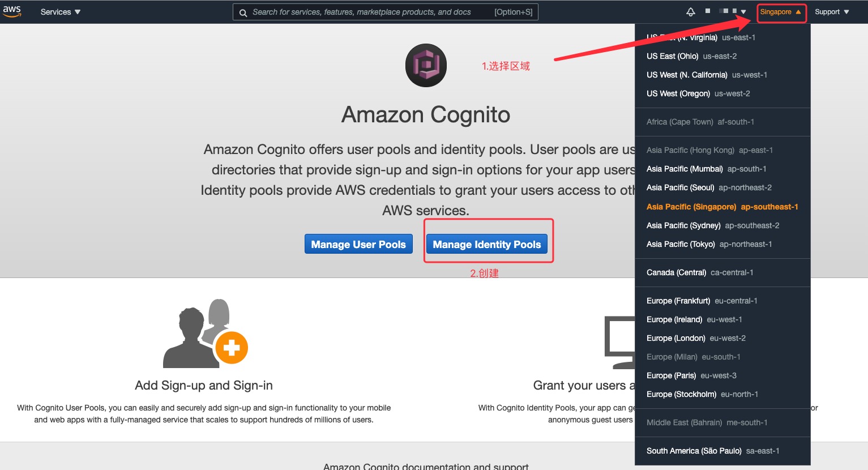Viewport: 868px width, 470px height.
Task: Open the Support dropdown menu
Action: pos(832,12)
